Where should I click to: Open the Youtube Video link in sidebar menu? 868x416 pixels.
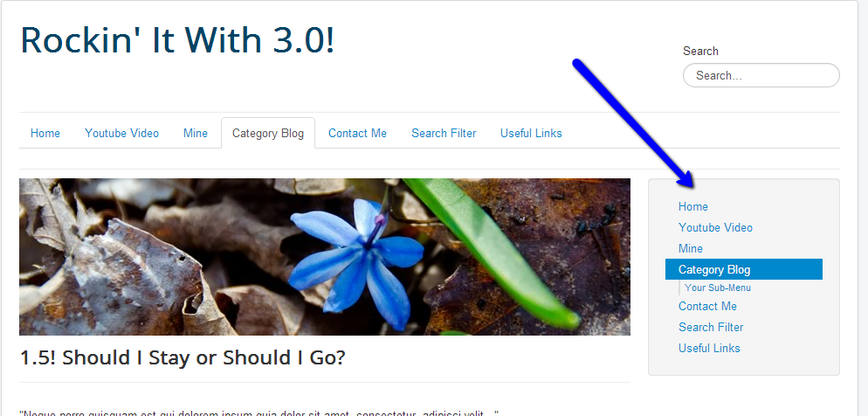(715, 228)
